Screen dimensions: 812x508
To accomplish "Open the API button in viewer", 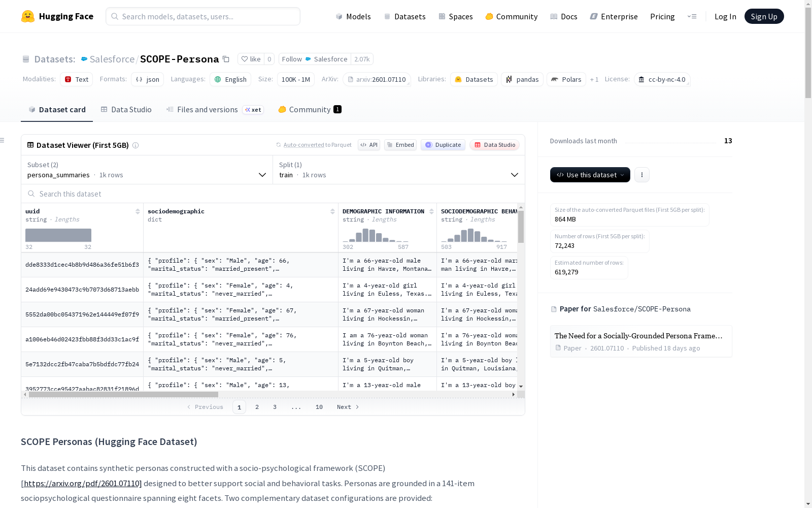I will 369,145.
